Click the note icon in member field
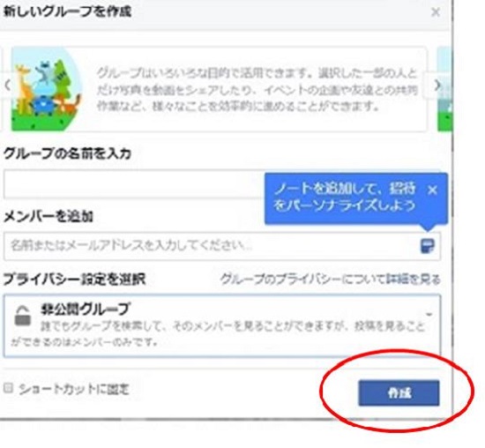 (x=428, y=246)
